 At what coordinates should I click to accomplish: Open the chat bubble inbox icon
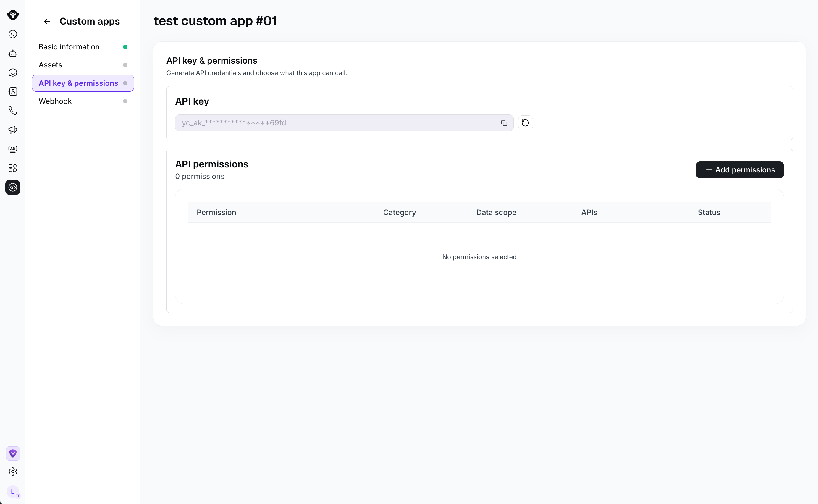(13, 73)
